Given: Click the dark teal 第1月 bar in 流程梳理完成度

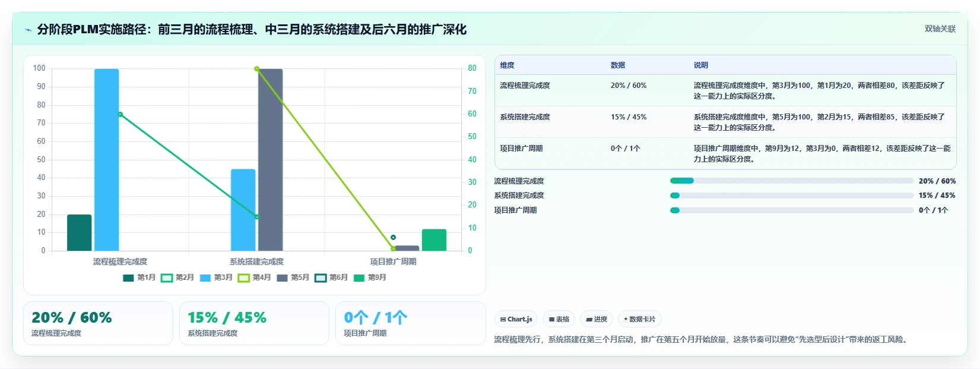Looking at the screenshot, I should click(x=80, y=233).
